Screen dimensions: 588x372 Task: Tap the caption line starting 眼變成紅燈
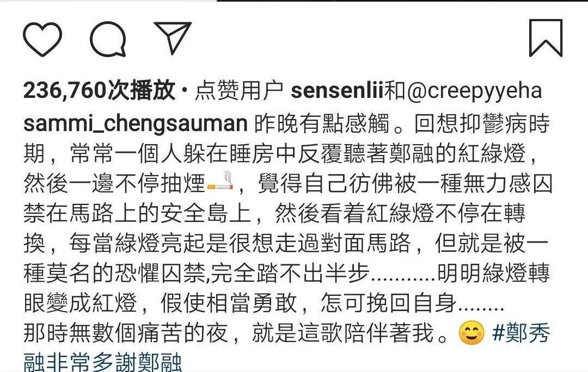pos(264,303)
